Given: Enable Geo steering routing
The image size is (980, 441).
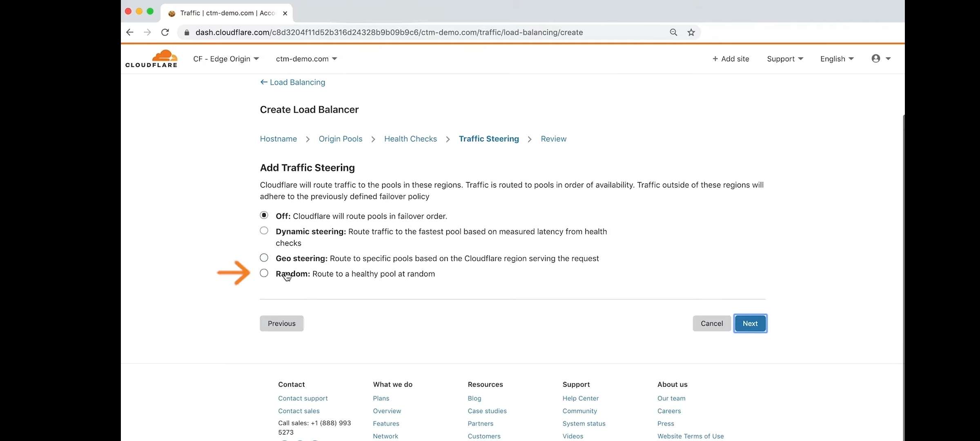Looking at the screenshot, I should pos(264,258).
